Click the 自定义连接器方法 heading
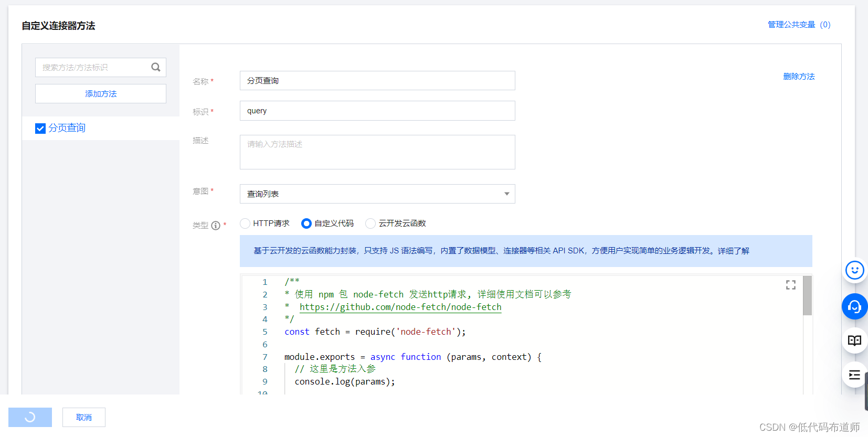The height and width of the screenshot is (437, 868). pyautogui.click(x=58, y=26)
